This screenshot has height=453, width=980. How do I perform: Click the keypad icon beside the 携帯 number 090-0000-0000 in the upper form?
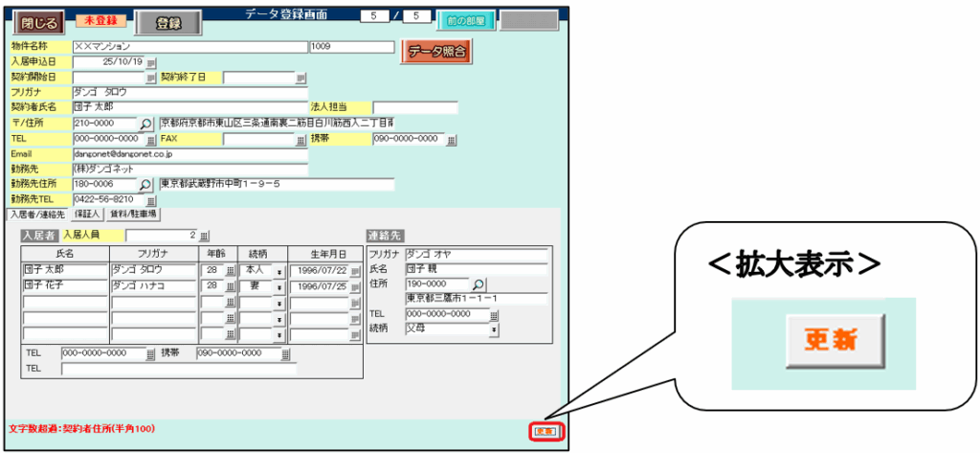pyautogui.click(x=452, y=140)
